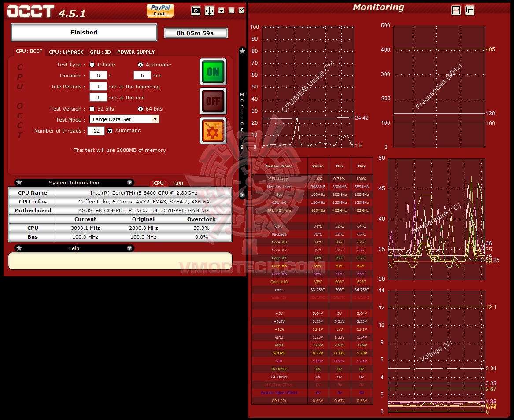
Task: Click the CPU/MEM Usage graph
Action: coord(308,86)
